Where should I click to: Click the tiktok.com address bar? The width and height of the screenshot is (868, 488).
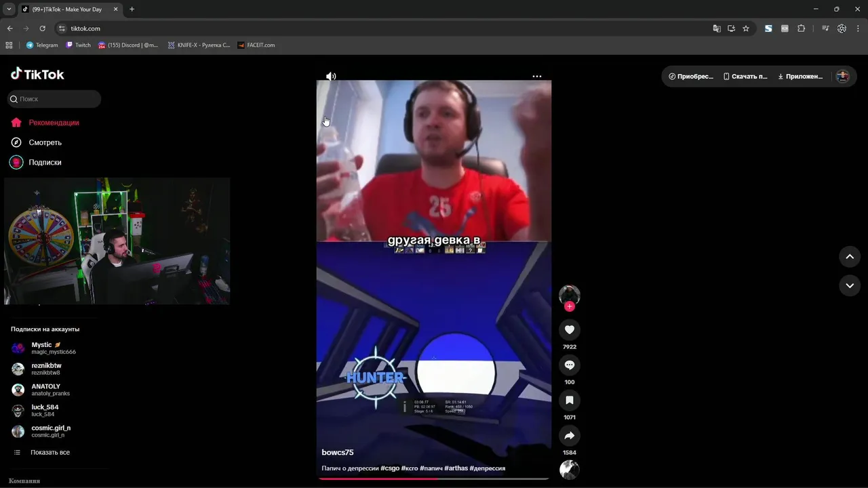[x=387, y=28]
